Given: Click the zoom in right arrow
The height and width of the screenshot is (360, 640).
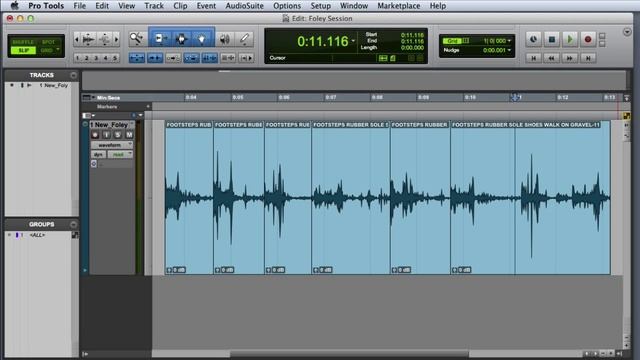Looking at the screenshot, I should point(116,40).
